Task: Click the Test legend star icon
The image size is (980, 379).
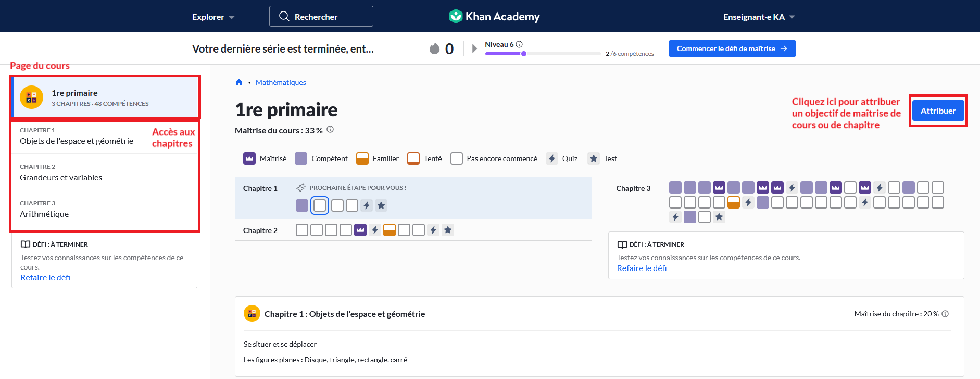Action: coord(594,158)
